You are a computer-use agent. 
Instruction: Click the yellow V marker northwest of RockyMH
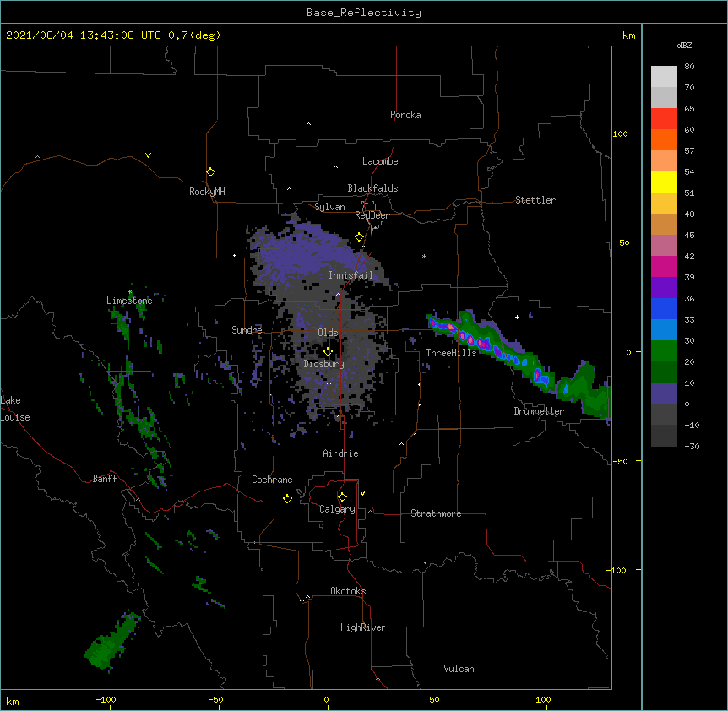148,155
